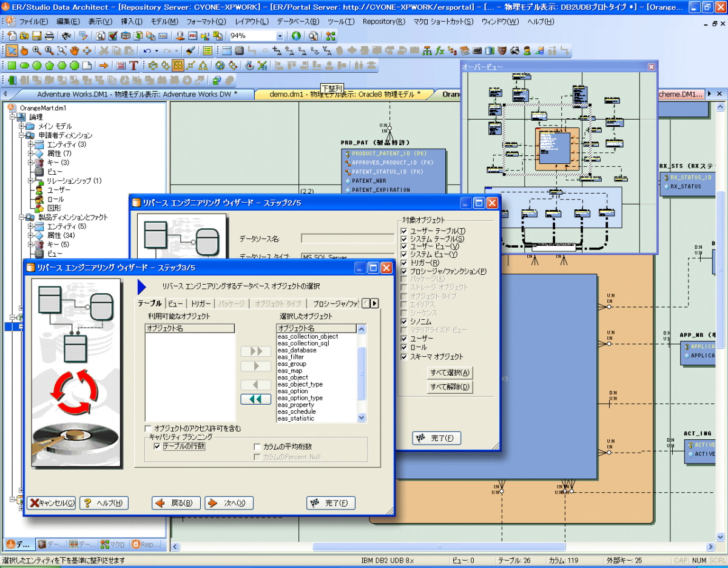Click キャンセル(C) button in Step 3/5 wizard
Viewport: 728px width, 568px height.
52,503
